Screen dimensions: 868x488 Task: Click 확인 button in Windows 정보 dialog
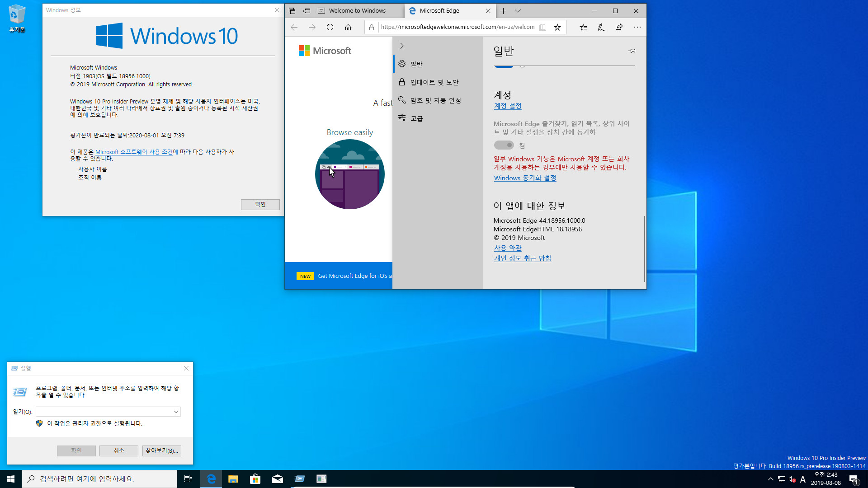tap(260, 204)
